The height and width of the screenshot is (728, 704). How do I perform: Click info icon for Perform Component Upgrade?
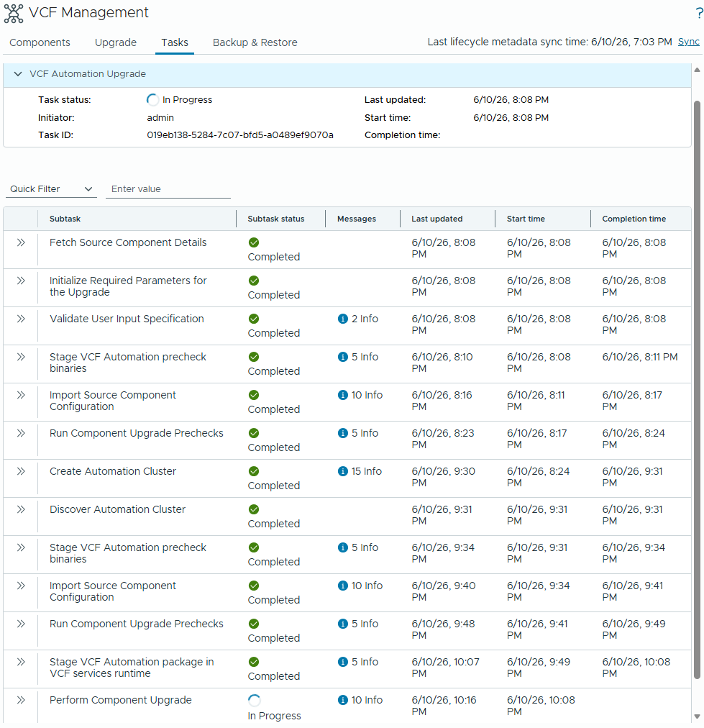click(x=343, y=700)
